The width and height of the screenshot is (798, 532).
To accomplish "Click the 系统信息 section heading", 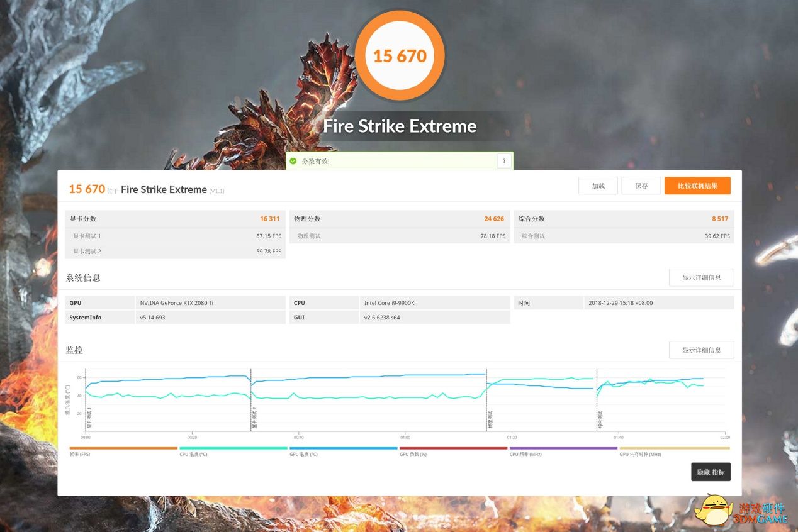I will (83, 277).
